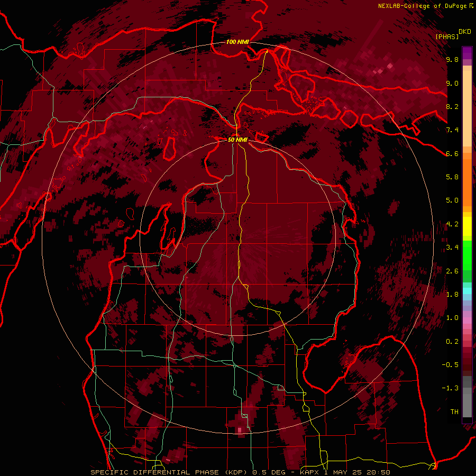Image resolution: width=476 pixels, height=476 pixels.
Task: Click the [PHAS] label above color scale
Action: pyautogui.click(x=447, y=36)
